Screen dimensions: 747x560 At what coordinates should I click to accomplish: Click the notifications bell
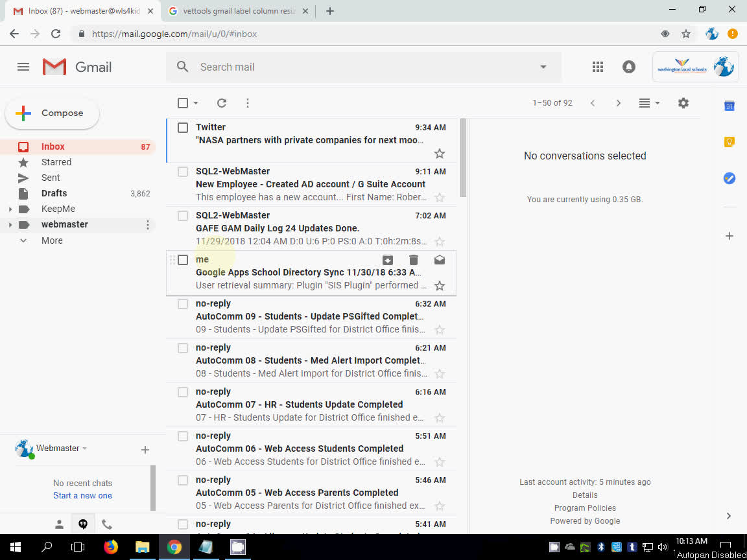click(628, 66)
